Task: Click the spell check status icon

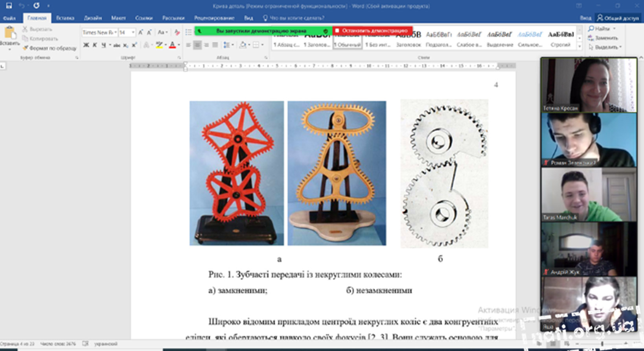Action: [85, 344]
